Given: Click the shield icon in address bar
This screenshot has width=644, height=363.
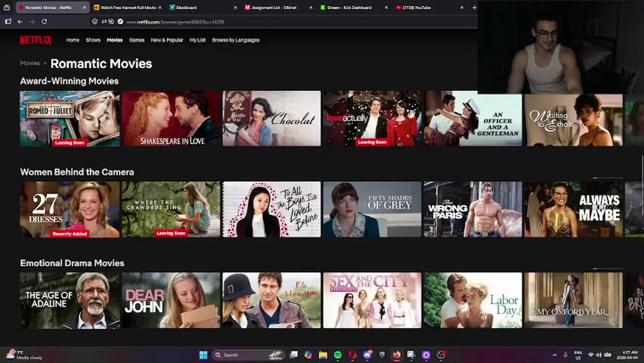Looking at the screenshot, I should click(x=95, y=22).
